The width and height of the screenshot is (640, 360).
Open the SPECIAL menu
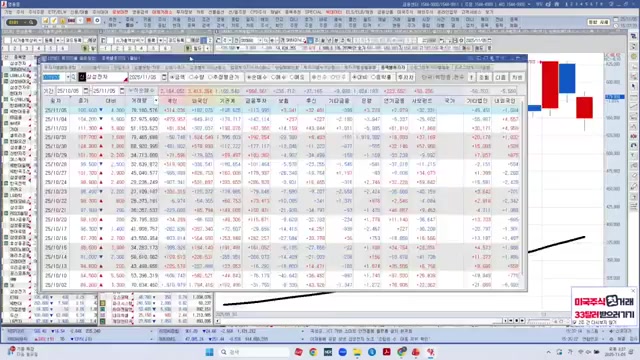(x=313, y=12)
